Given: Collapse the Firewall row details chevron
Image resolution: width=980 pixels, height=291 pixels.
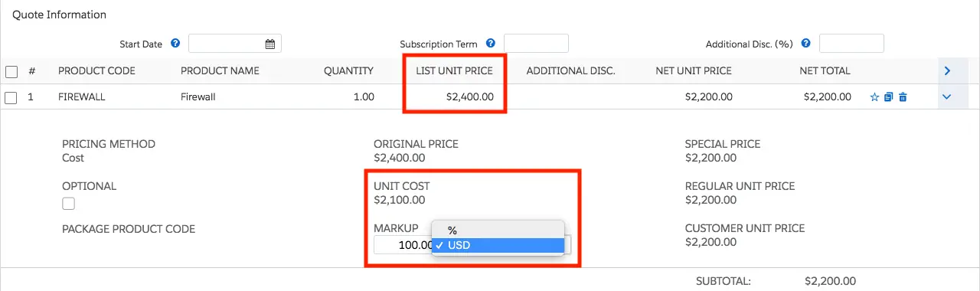Looking at the screenshot, I should click(x=947, y=97).
